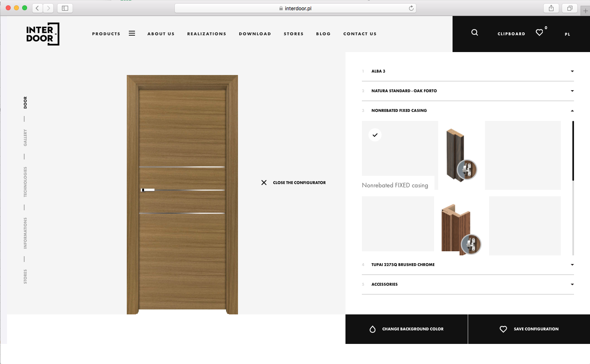Open the Stores menu item
590x364 pixels.
(x=294, y=34)
